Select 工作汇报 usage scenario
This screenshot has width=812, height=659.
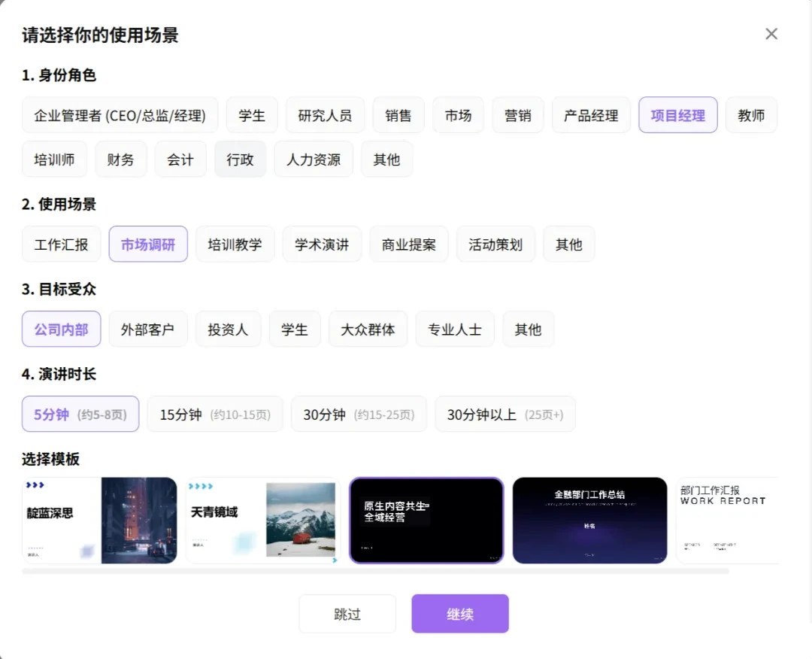coord(61,244)
